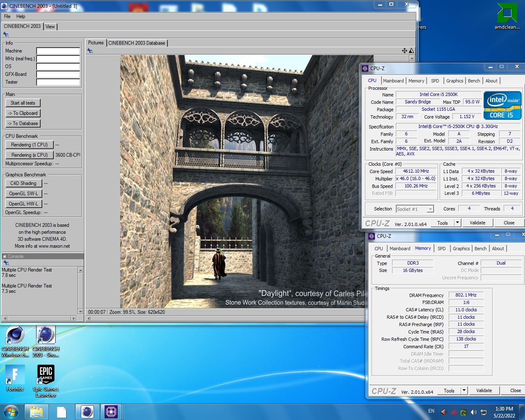Click the Windows Start orb
The width and height of the screenshot is (525, 420).
tap(11, 411)
